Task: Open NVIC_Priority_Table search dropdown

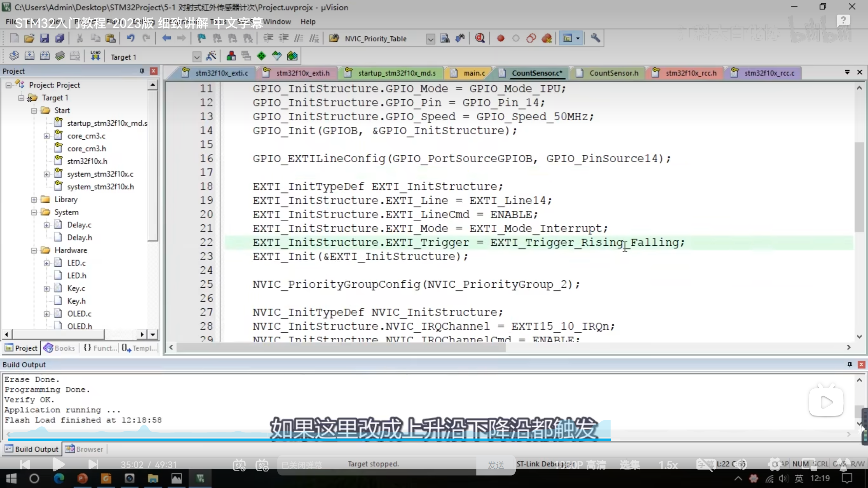Action: [x=430, y=39]
